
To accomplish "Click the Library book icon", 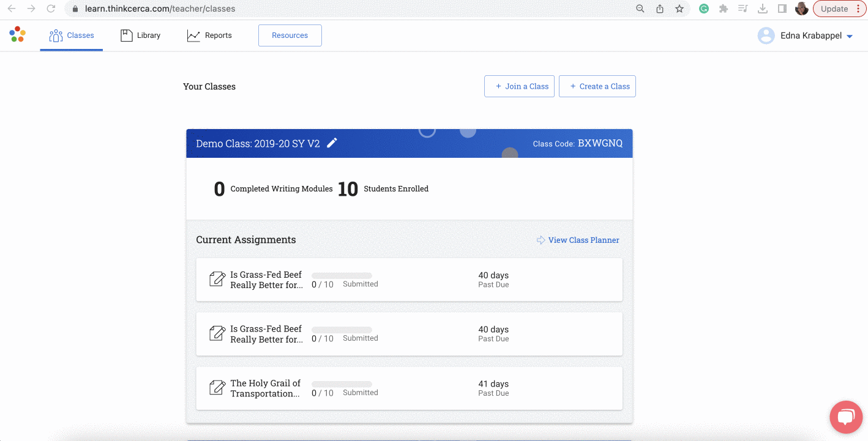I will pos(127,35).
